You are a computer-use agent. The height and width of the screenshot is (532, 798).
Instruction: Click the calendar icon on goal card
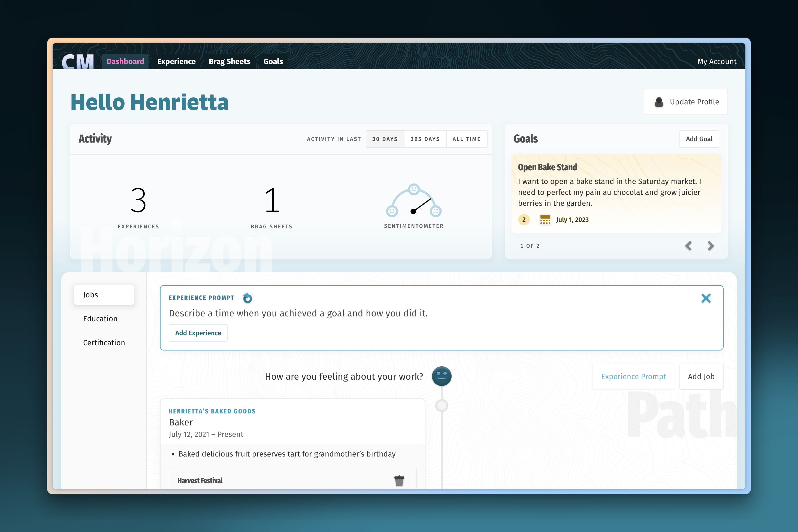[545, 219]
